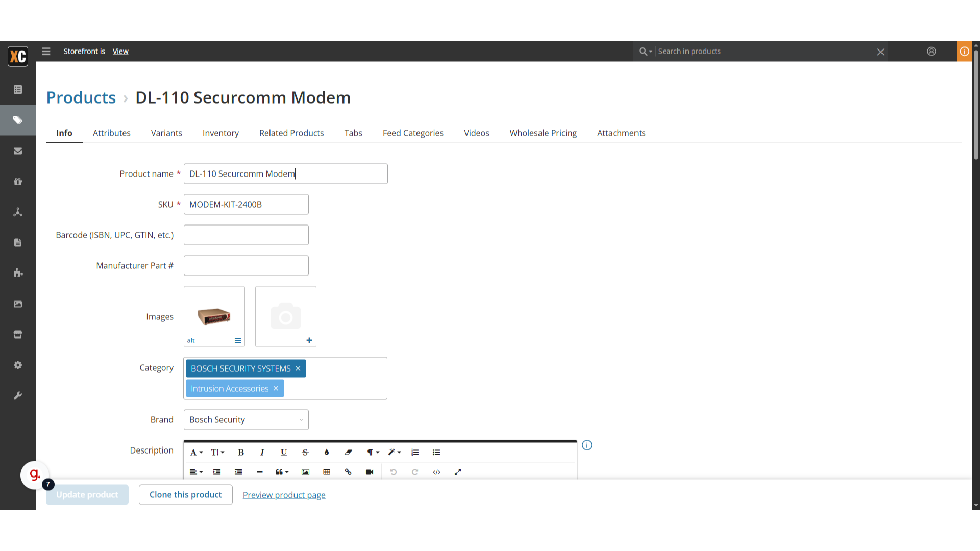Open the Content document icon in the sidebar
Viewport: 980px width, 551px height.
tap(18, 243)
